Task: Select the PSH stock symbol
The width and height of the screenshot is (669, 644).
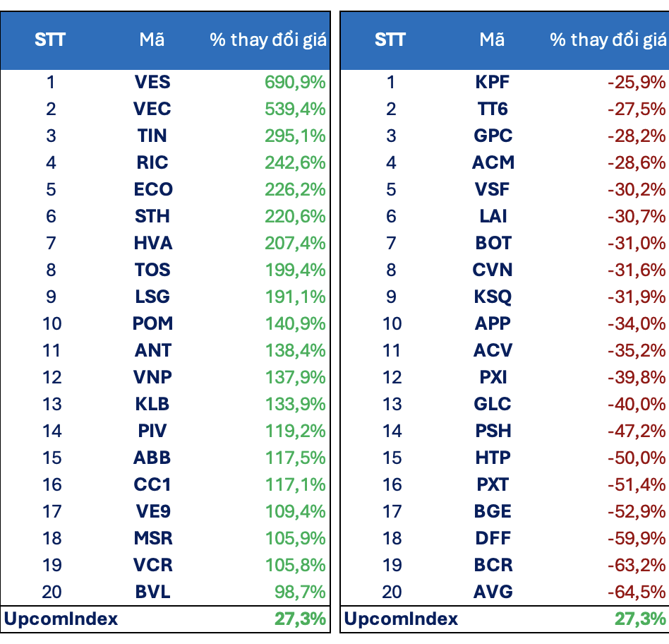Action: tap(493, 431)
